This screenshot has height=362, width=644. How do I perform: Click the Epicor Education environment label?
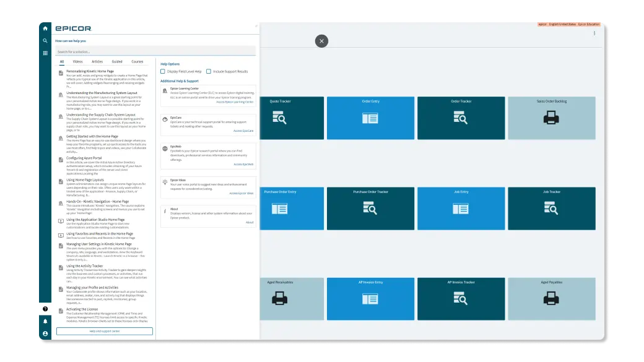click(588, 24)
